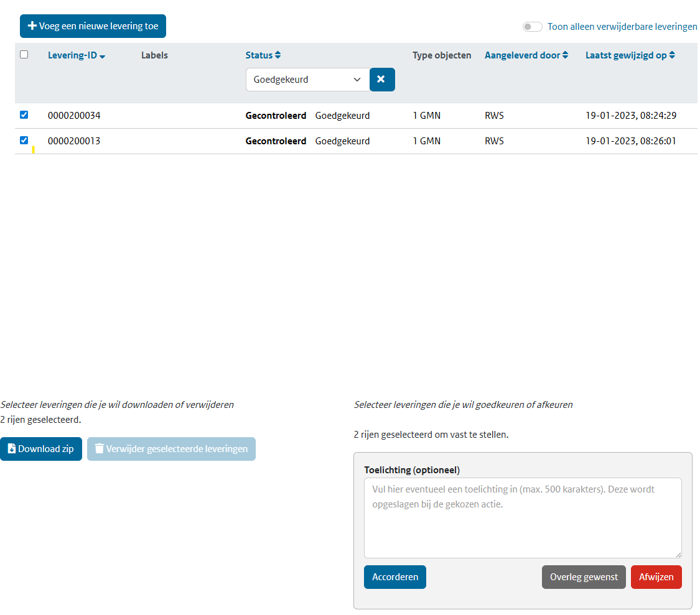The width and height of the screenshot is (700, 615).
Task: Click inside the Toelichting text area
Action: click(x=522, y=517)
